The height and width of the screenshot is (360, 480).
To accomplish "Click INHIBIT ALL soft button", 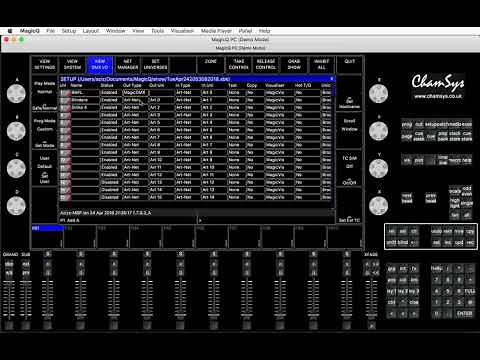I will click(322, 64).
